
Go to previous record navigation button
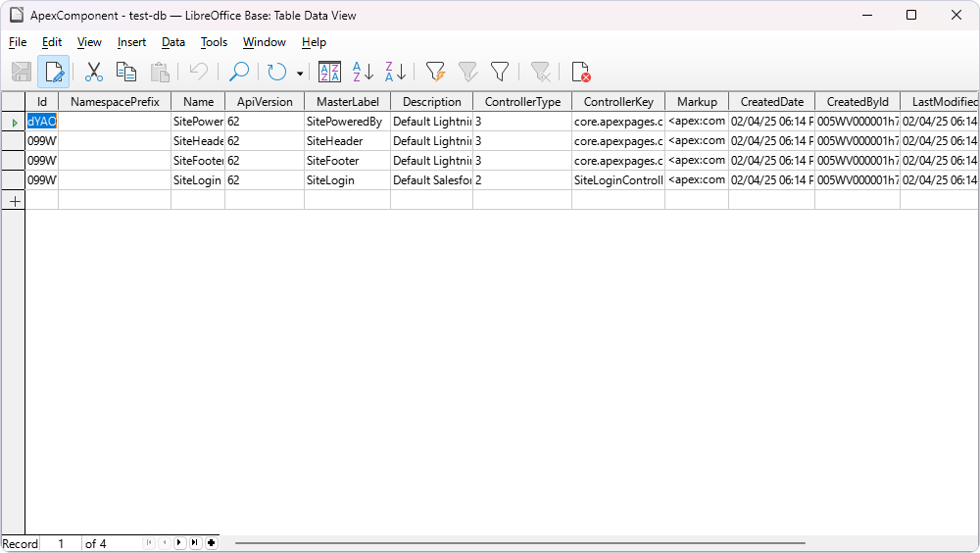point(165,543)
